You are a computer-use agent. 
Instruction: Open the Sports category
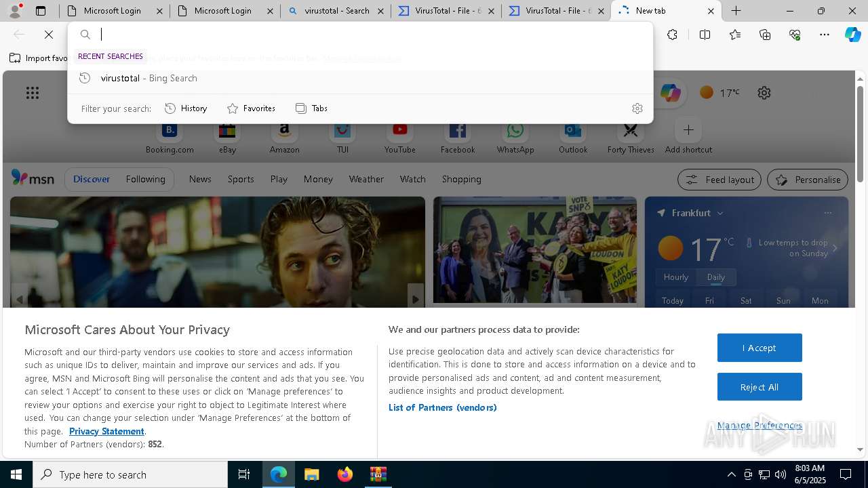pyautogui.click(x=241, y=179)
